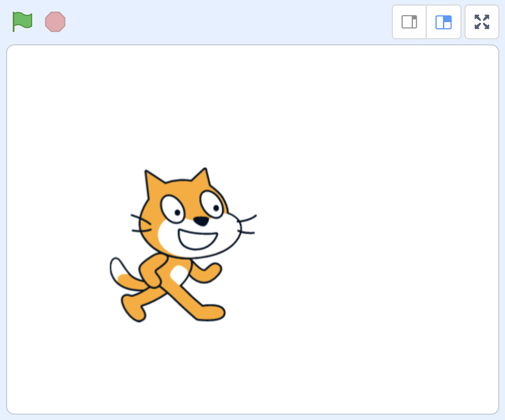Enter full screen stage mode
This screenshot has width=505, height=420.
point(482,22)
